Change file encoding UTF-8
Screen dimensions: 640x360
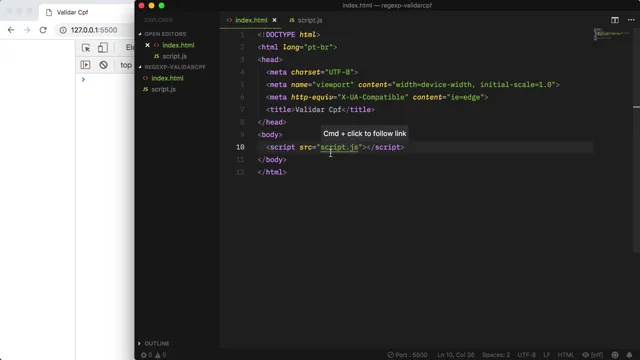pos(527,355)
